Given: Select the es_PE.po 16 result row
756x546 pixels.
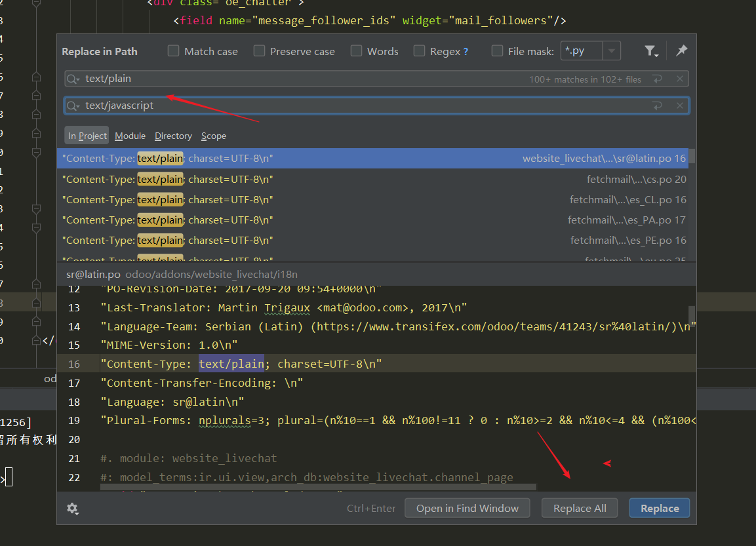Looking at the screenshot, I should 372,240.
